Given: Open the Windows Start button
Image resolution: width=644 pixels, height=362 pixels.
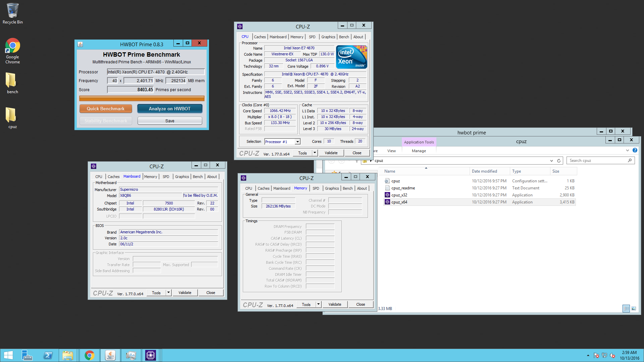Looking at the screenshot, I should coord(8,355).
